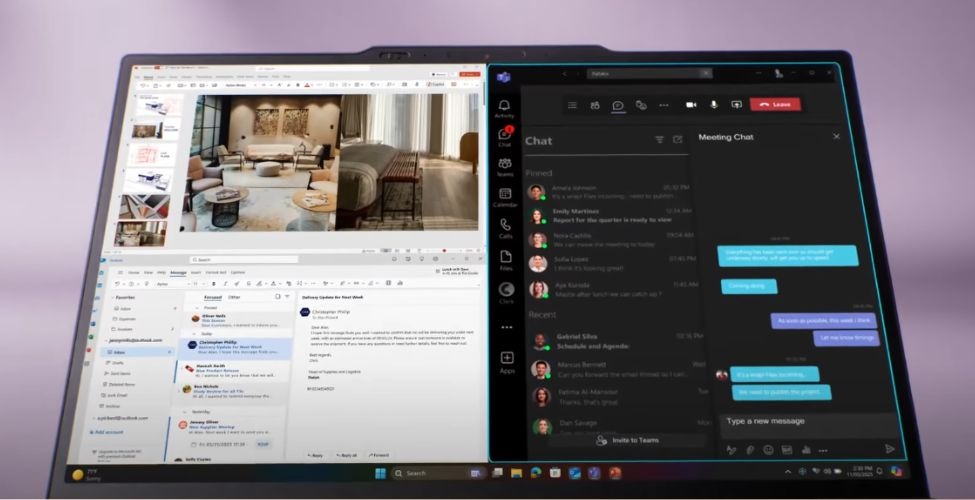
Task: Click Add account in Outlook
Action: pyautogui.click(x=106, y=432)
